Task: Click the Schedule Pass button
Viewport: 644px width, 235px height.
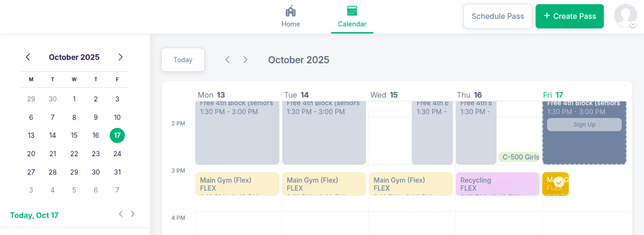Action: pyautogui.click(x=498, y=16)
